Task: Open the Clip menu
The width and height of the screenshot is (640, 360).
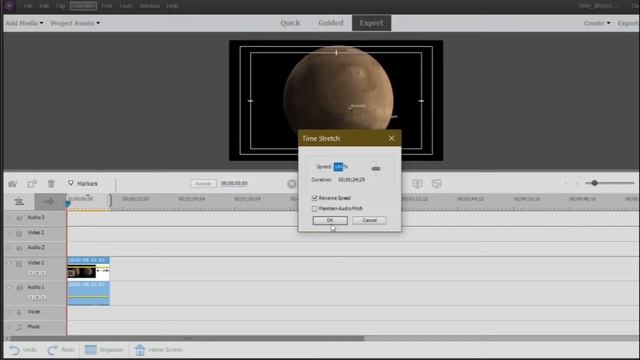Action: (x=60, y=6)
